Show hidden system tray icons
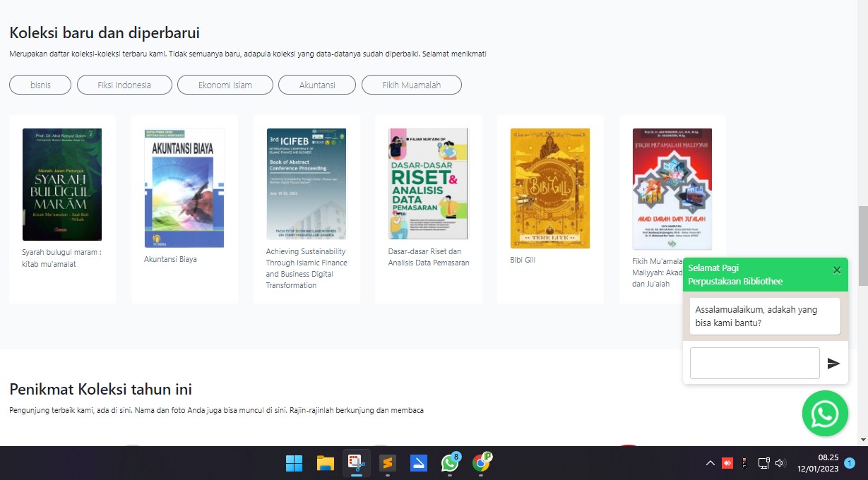This screenshot has height=480, width=868. 711,463
